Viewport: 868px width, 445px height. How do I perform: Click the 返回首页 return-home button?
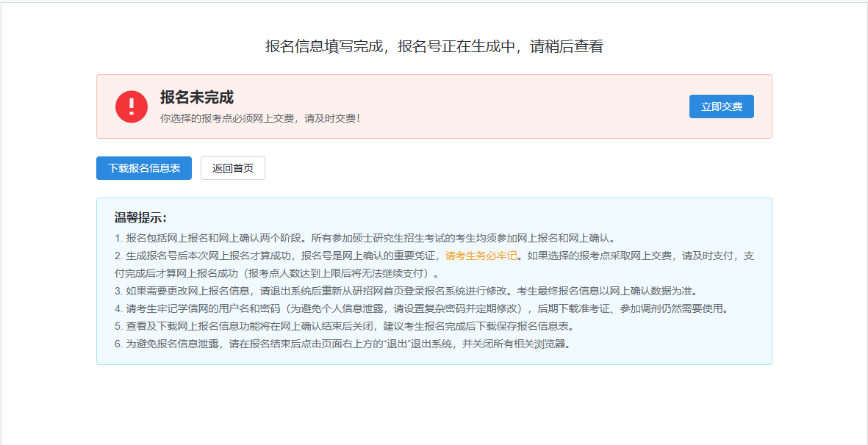click(233, 168)
